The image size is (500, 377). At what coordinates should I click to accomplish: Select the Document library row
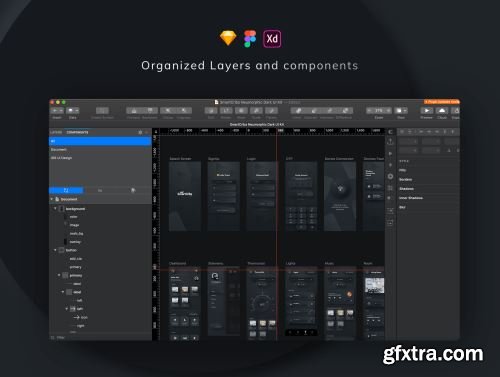pos(100,150)
